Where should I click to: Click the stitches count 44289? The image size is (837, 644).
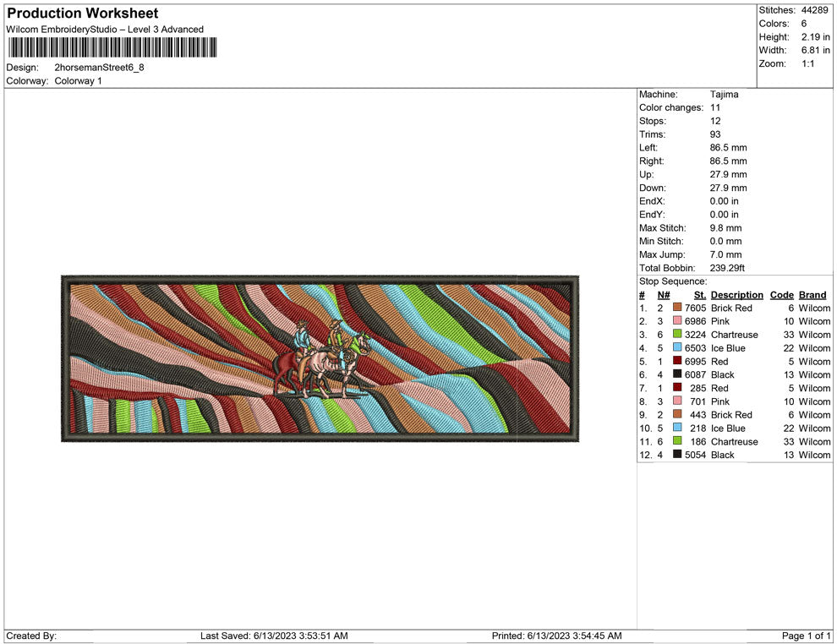814,10
